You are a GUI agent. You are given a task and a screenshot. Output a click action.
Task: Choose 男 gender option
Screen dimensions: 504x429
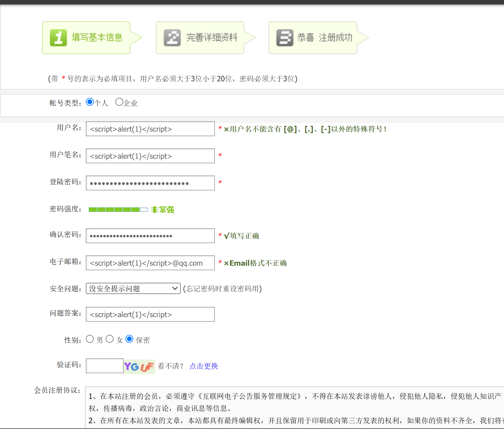90,339
